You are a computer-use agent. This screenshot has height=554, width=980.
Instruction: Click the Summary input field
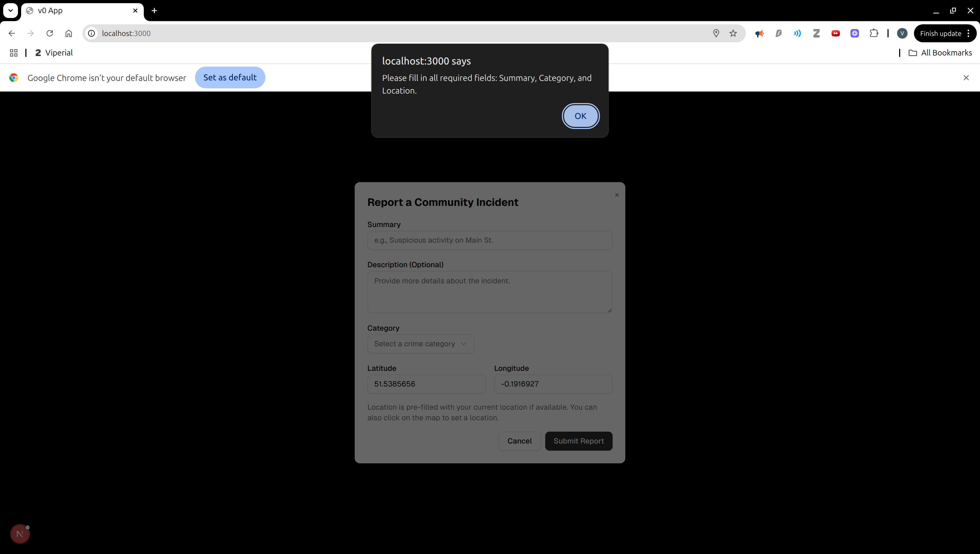pyautogui.click(x=490, y=241)
